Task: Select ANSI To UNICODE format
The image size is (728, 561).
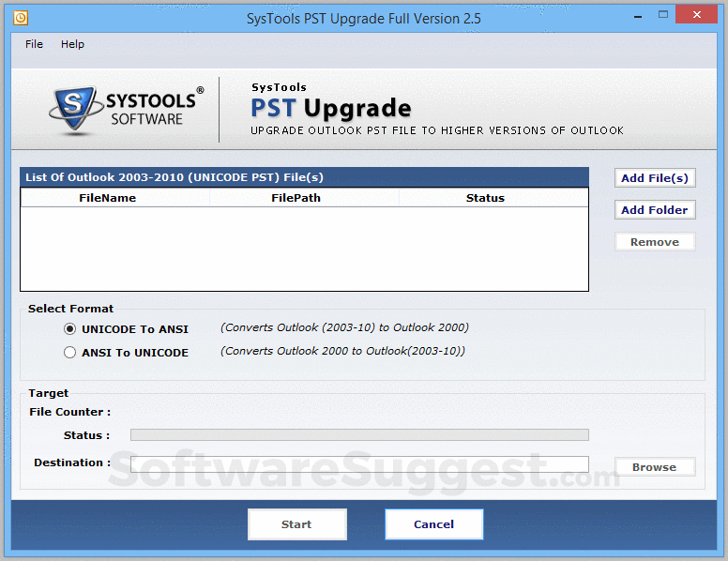Action: point(69,353)
